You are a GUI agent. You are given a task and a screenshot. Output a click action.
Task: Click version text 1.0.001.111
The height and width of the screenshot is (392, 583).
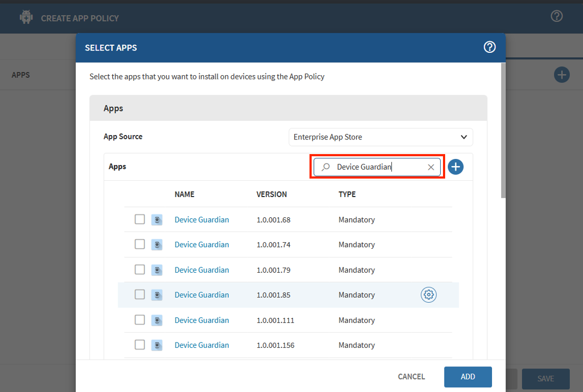click(275, 320)
